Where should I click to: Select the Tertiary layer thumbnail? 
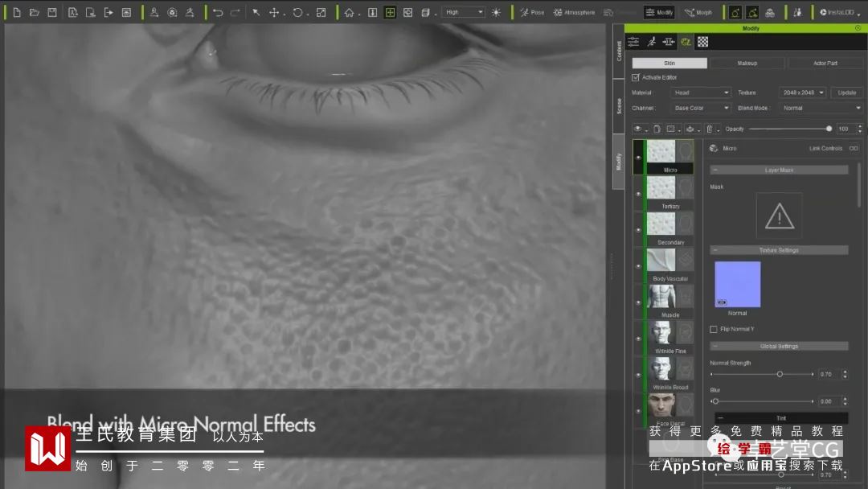tap(661, 187)
